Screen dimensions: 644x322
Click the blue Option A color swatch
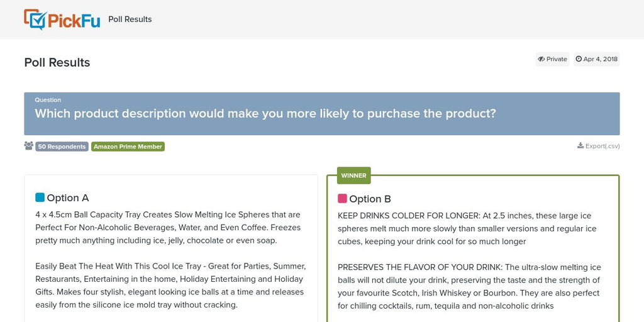coord(40,197)
